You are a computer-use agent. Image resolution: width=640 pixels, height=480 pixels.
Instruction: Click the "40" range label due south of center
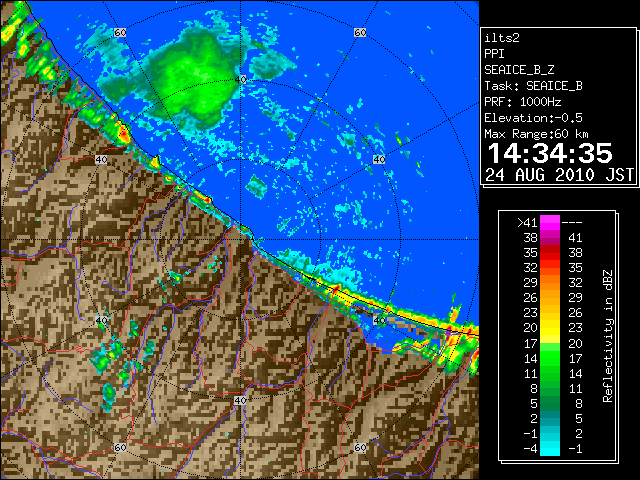point(240,400)
